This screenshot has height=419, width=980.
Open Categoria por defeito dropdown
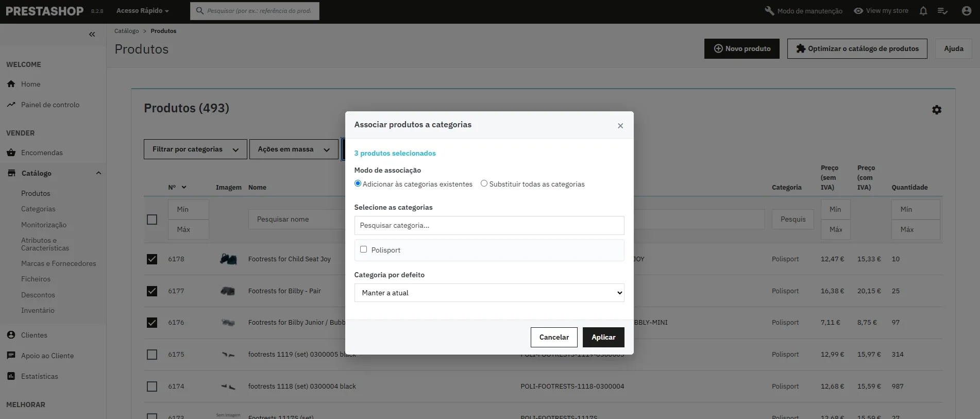pyautogui.click(x=489, y=293)
